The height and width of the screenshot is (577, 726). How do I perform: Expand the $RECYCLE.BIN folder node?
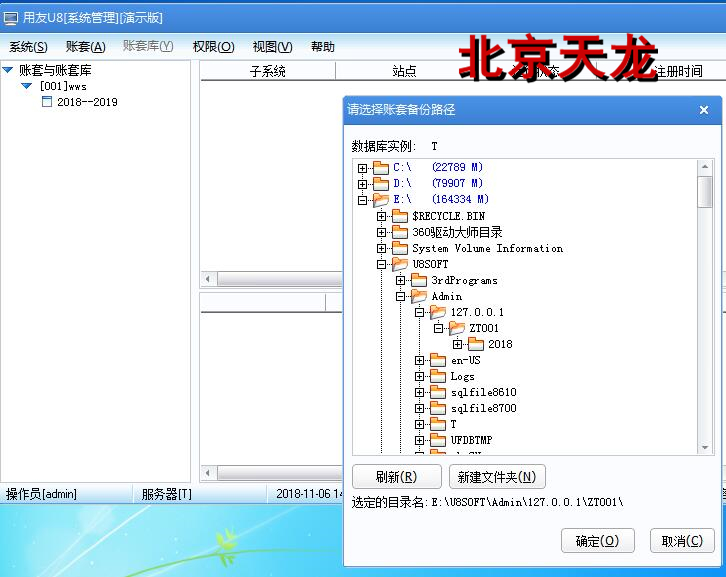[381, 216]
